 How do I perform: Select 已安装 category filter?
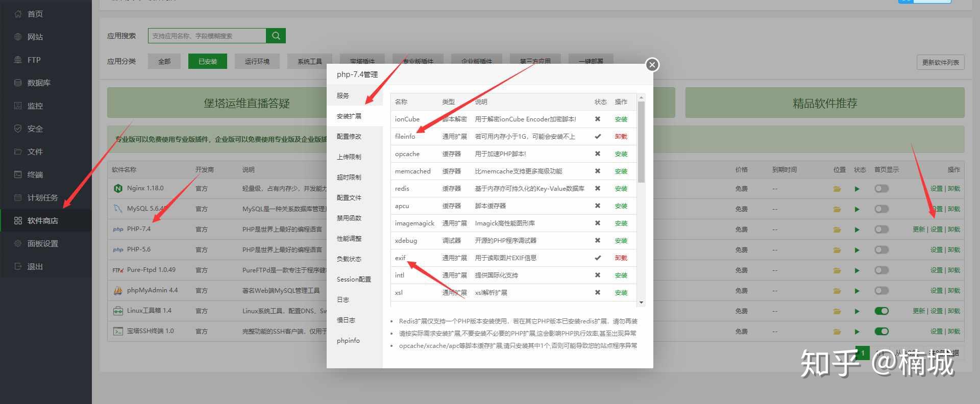point(208,61)
